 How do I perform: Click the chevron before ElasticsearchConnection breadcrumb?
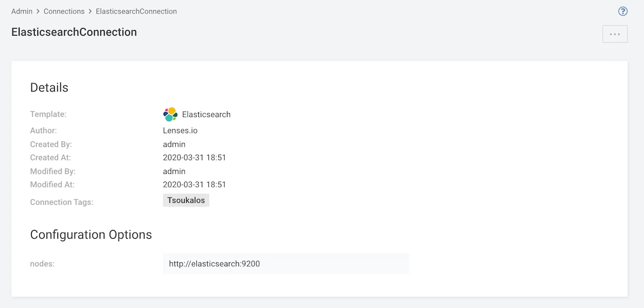tap(90, 11)
